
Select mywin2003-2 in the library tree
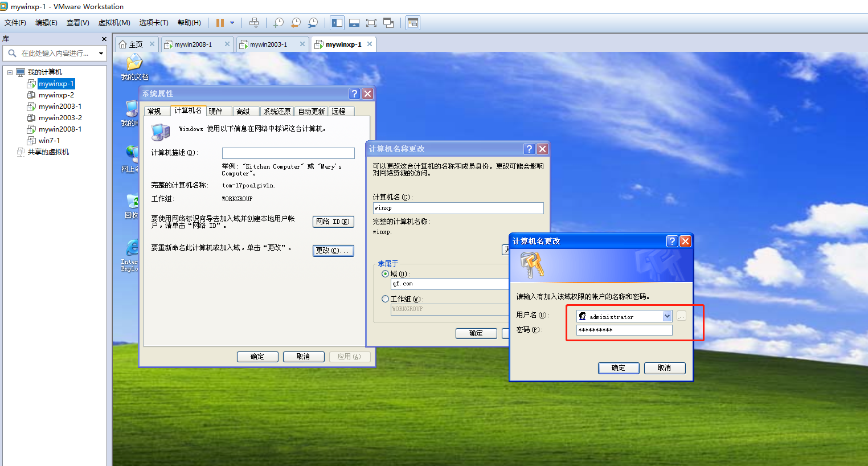(x=60, y=118)
